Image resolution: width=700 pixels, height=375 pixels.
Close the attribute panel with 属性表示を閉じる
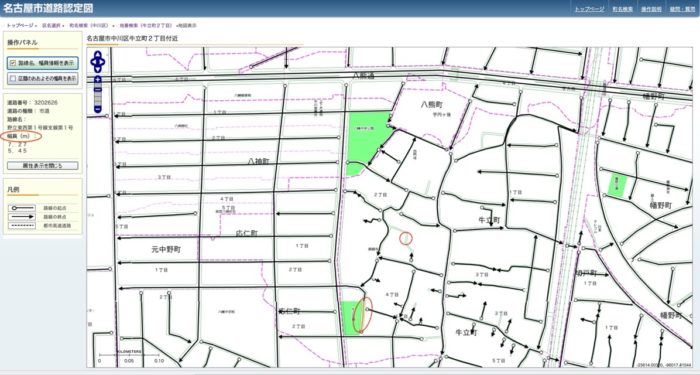[42, 166]
